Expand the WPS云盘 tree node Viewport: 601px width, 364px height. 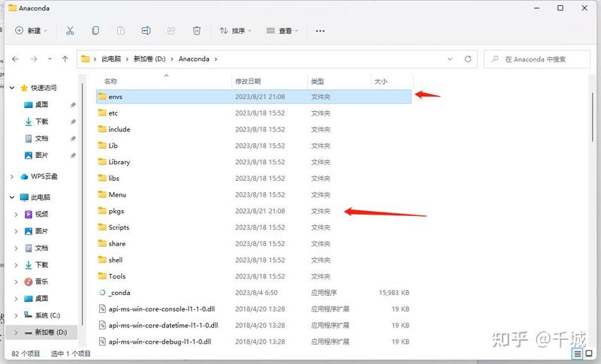(x=12, y=176)
